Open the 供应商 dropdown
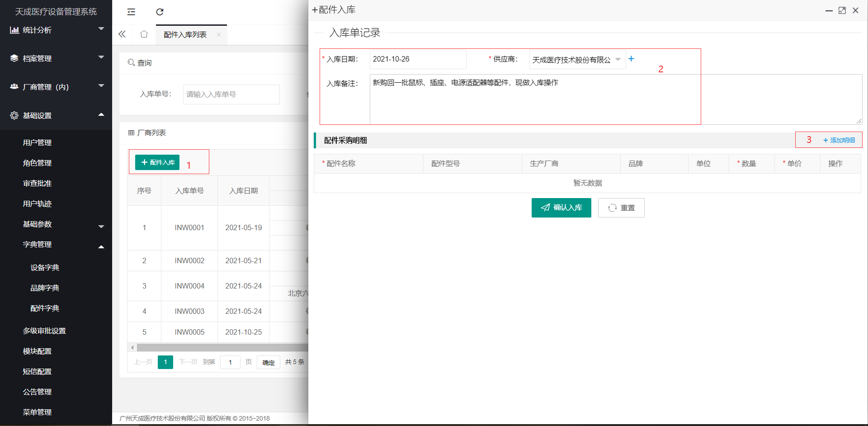Screen dimensions: 868x426 click(577, 60)
